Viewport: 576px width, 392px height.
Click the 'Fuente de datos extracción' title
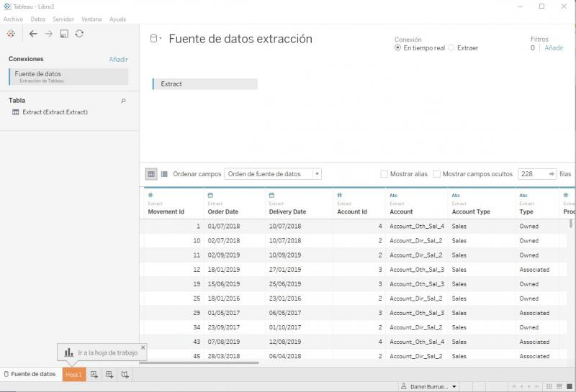(x=240, y=39)
